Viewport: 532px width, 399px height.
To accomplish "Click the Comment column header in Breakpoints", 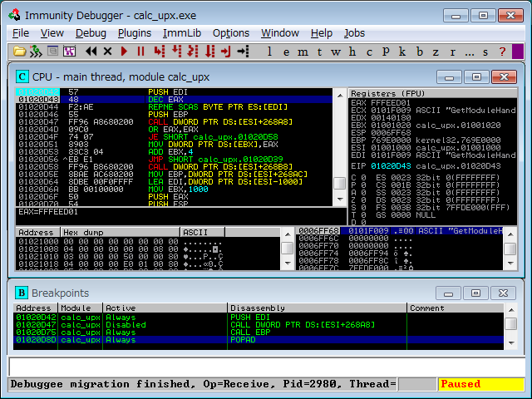I will pyautogui.click(x=456, y=308).
